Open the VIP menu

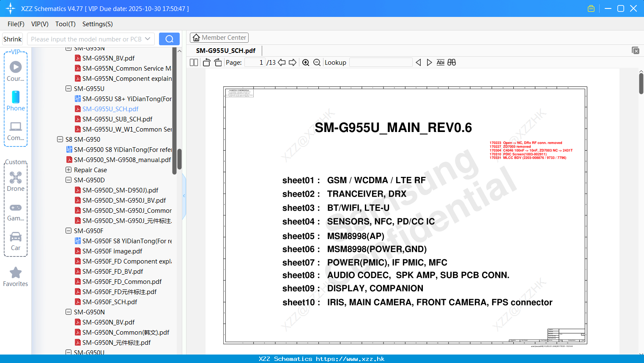click(x=40, y=24)
